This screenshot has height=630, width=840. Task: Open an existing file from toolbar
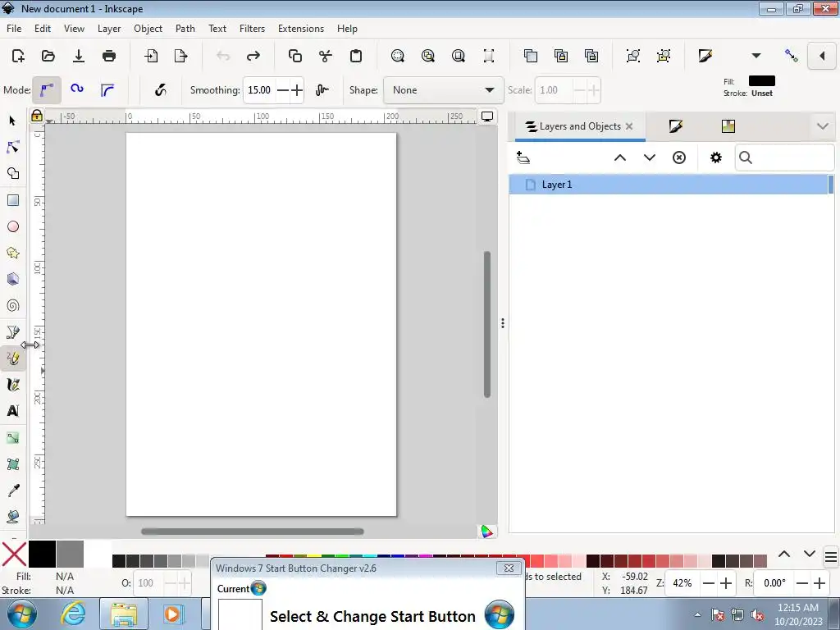click(x=48, y=56)
